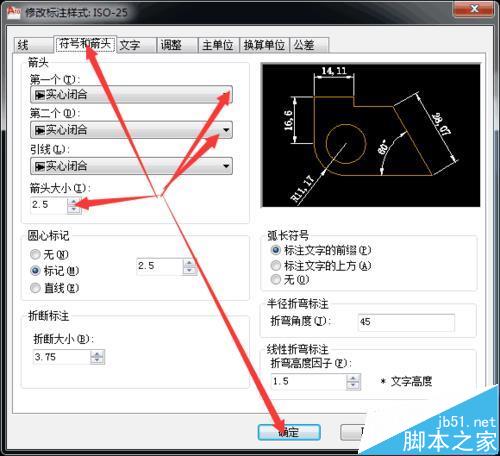The image size is (500, 456).
Task: Open the 主单位 tab
Action: point(219,45)
